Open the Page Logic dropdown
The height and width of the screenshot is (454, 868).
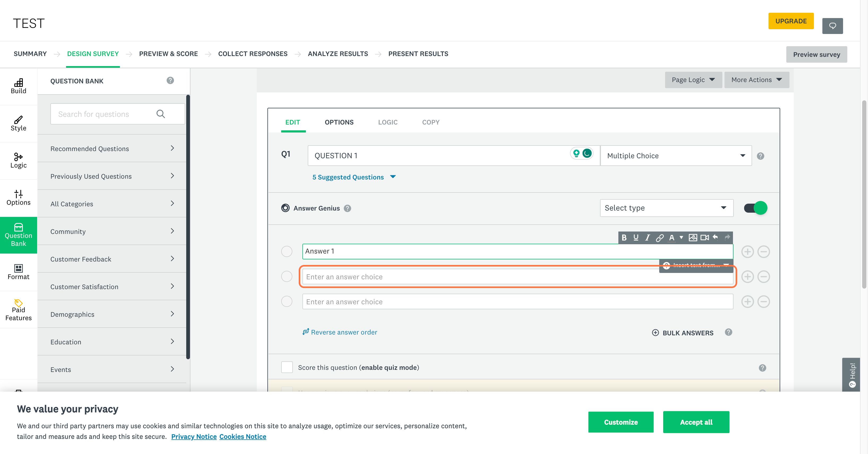coord(693,80)
